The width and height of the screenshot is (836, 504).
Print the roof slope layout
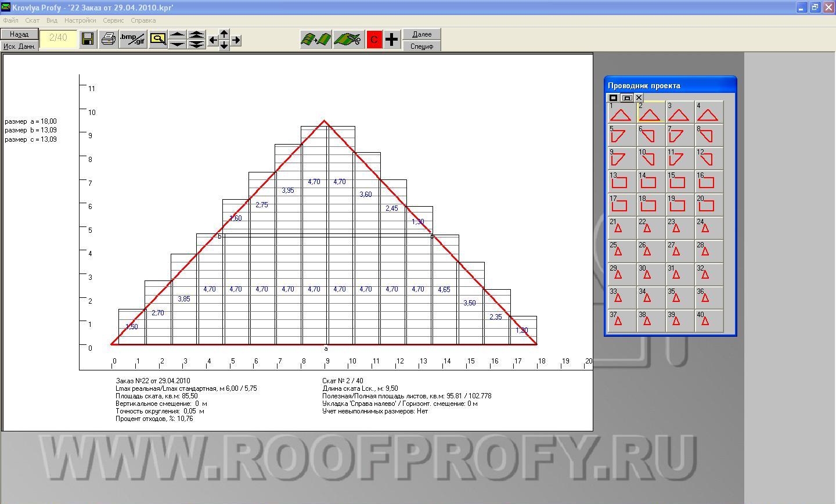pyautogui.click(x=108, y=39)
